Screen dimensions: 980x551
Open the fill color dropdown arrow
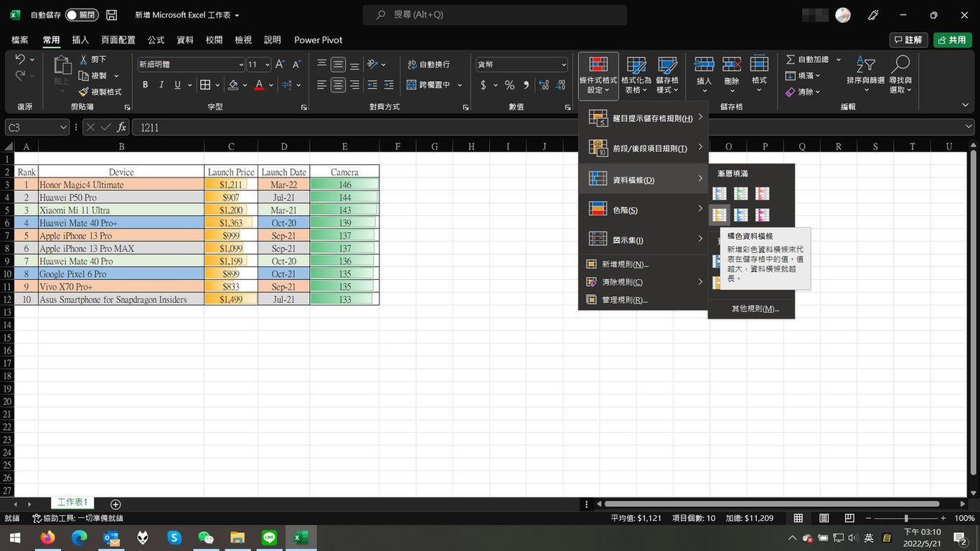pos(245,85)
